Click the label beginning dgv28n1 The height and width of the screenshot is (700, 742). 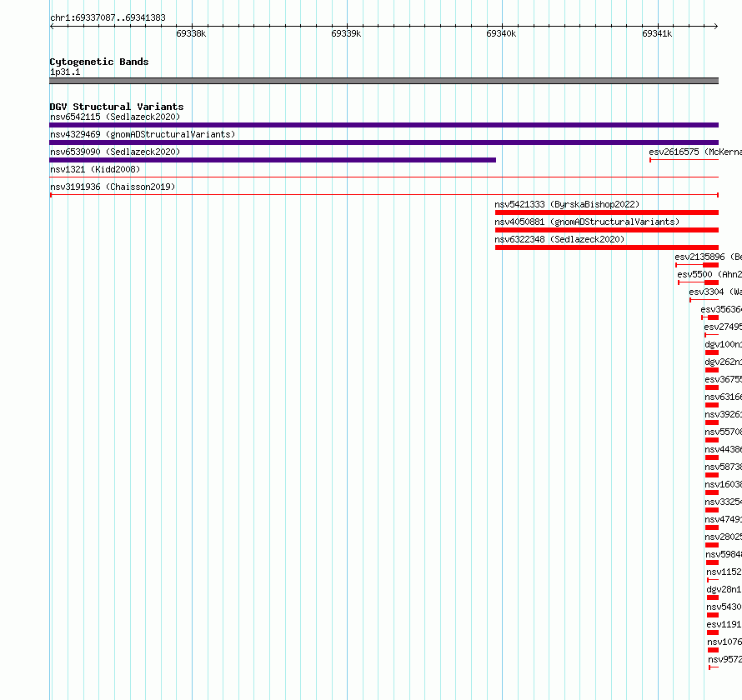click(x=724, y=589)
